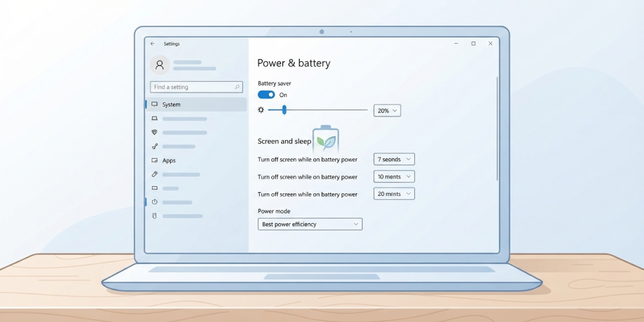Choose the paintbrush icon sidebar entry
The height and width of the screenshot is (322, 644).
tap(155, 147)
